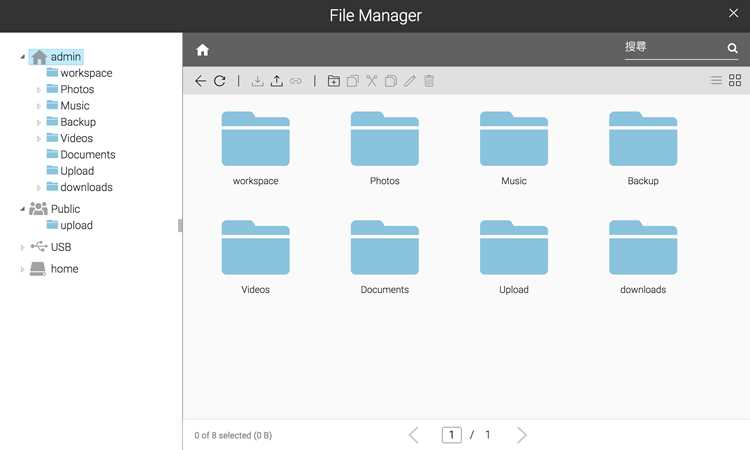
Task: Go to next page arrow
Action: coord(522,435)
